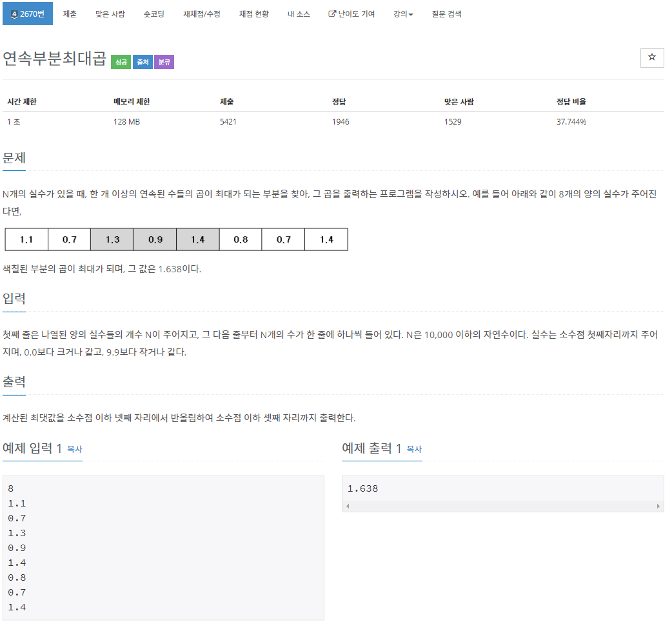Viewport: 672px width, 622px height.
Task: Go to the 맞은 사람 tab
Action: [x=110, y=14]
